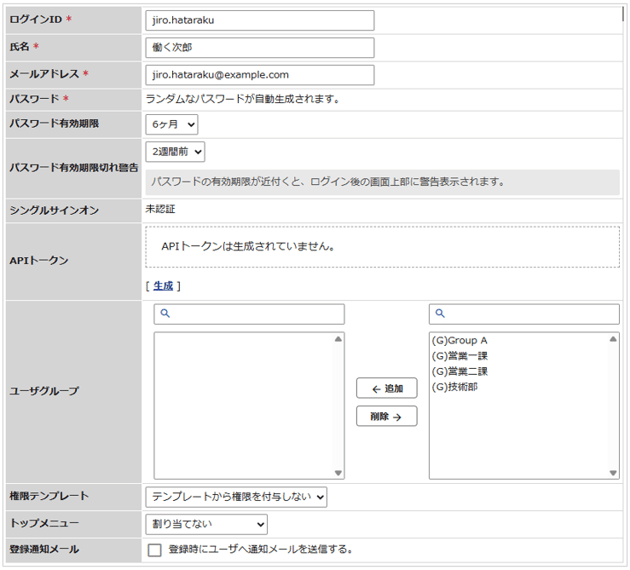
Task: Open the 権限テンプレート dropdown
Action: click(x=236, y=497)
